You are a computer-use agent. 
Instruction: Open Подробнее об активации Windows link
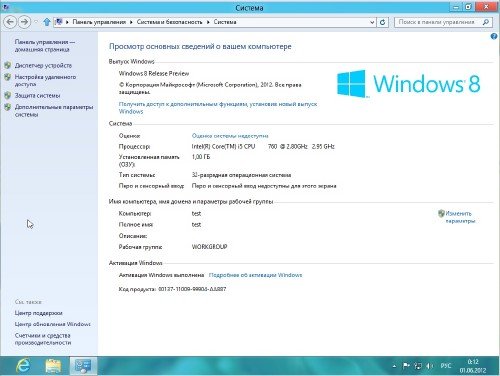(255, 275)
